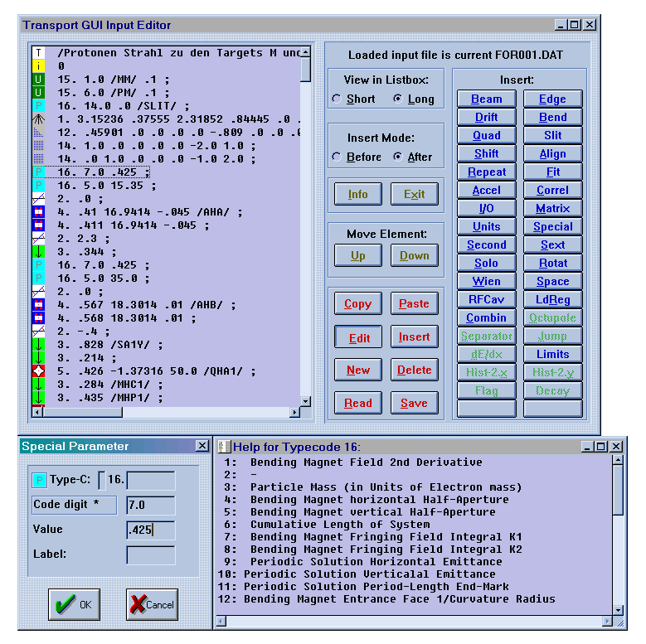Select the Short view radio button
This screenshot has height=644, width=646.
coord(336,99)
